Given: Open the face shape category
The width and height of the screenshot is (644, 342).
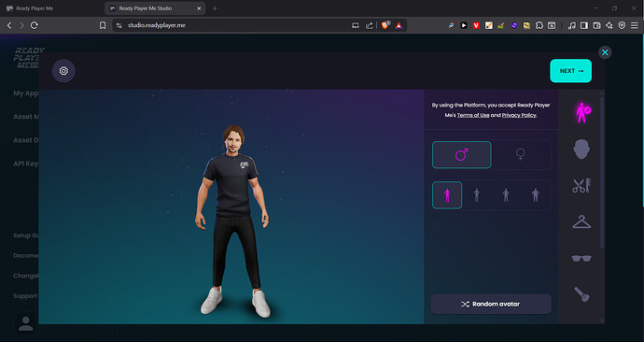Looking at the screenshot, I should click(581, 149).
